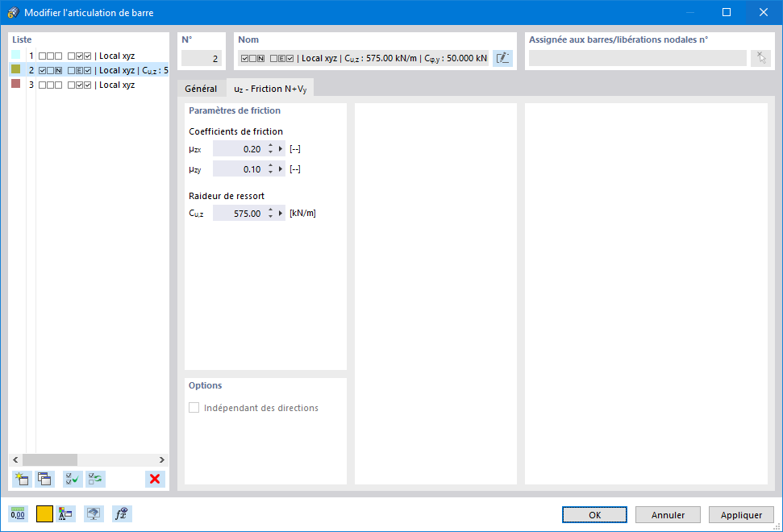Click the edit name icon beside the Nom field
The height and width of the screenshot is (532, 783).
[502, 58]
